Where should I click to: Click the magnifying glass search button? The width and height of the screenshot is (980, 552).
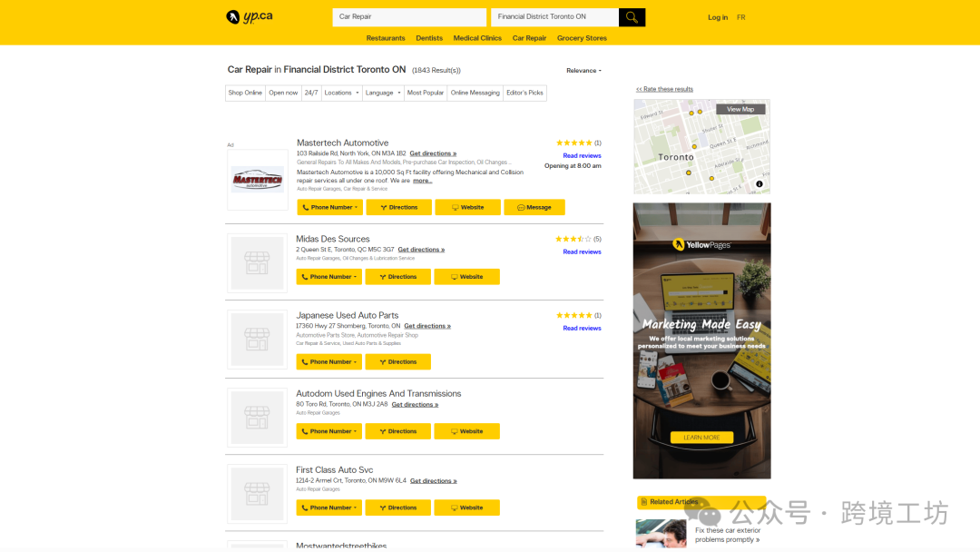tap(632, 17)
